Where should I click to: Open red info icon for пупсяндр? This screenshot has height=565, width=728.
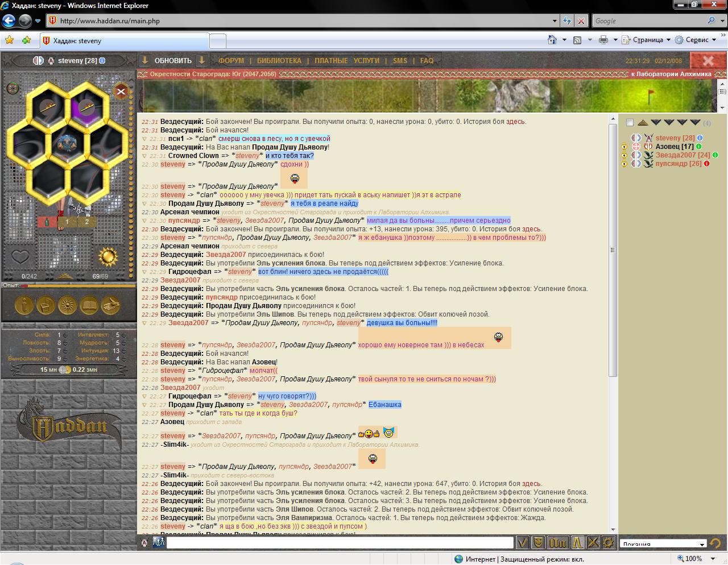pos(707,164)
